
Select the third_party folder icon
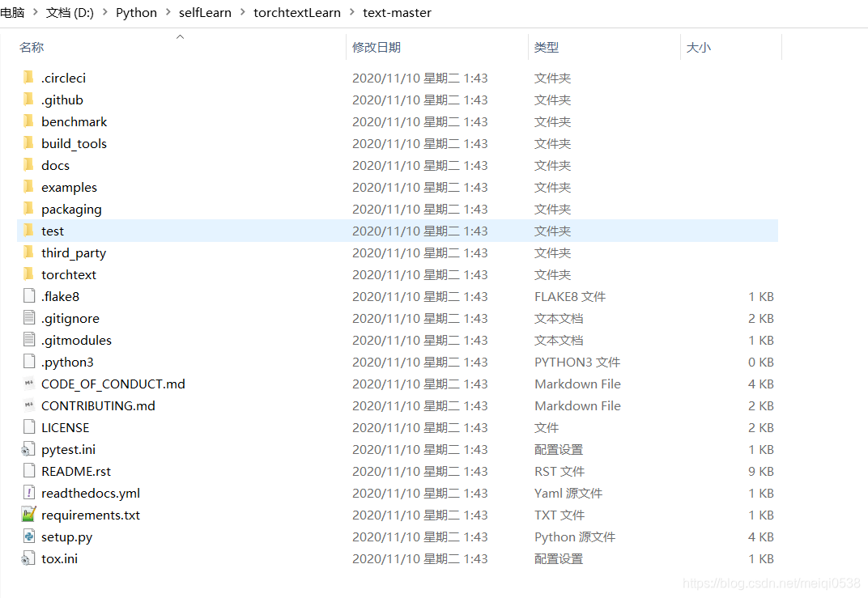pyautogui.click(x=29, y=252)
